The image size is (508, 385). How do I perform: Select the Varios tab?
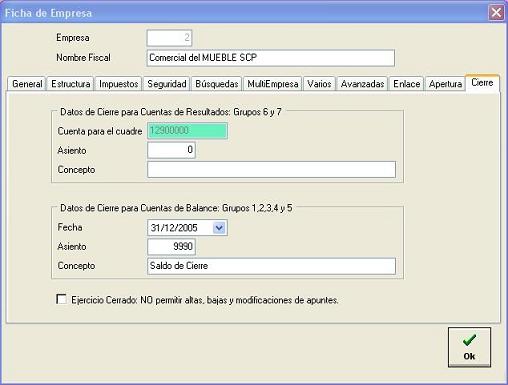coord(319,84)
